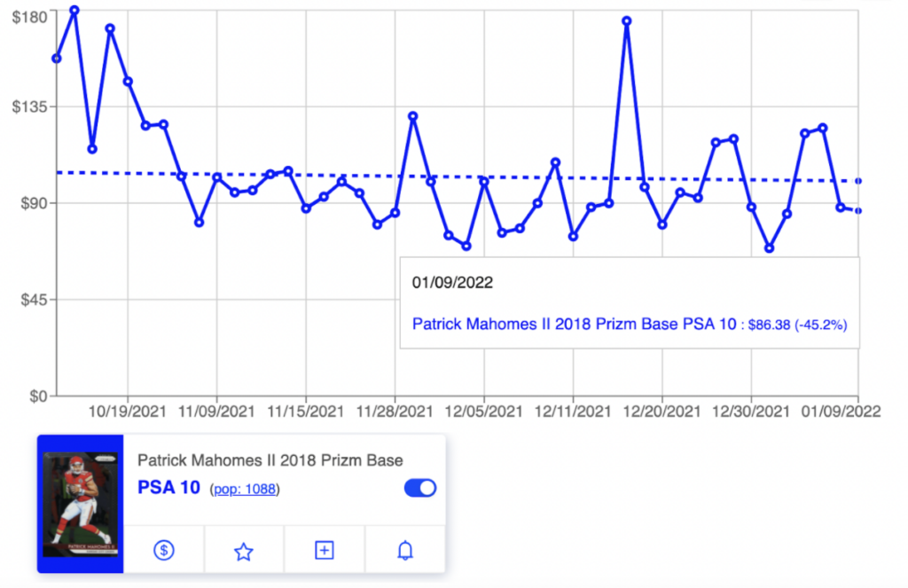
Task: Click the tooltip date 01/09/2022
Action: click(x=452, y=283)
